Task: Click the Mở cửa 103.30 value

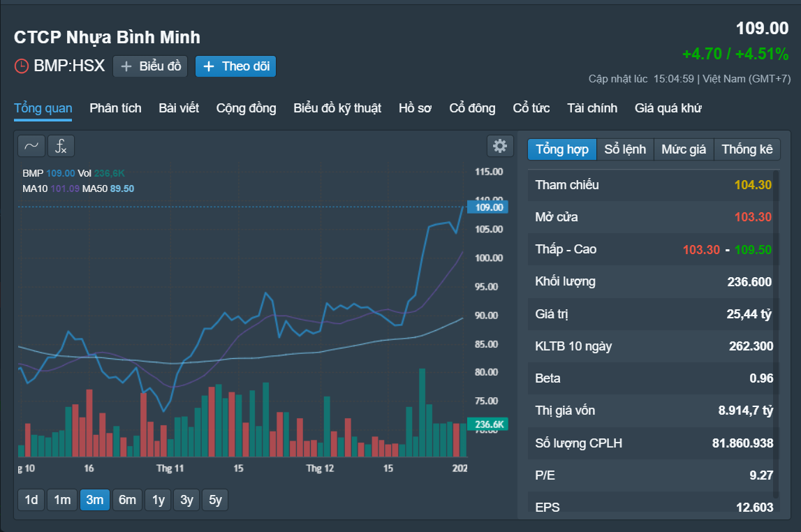Action: click(x=753, y=217)
